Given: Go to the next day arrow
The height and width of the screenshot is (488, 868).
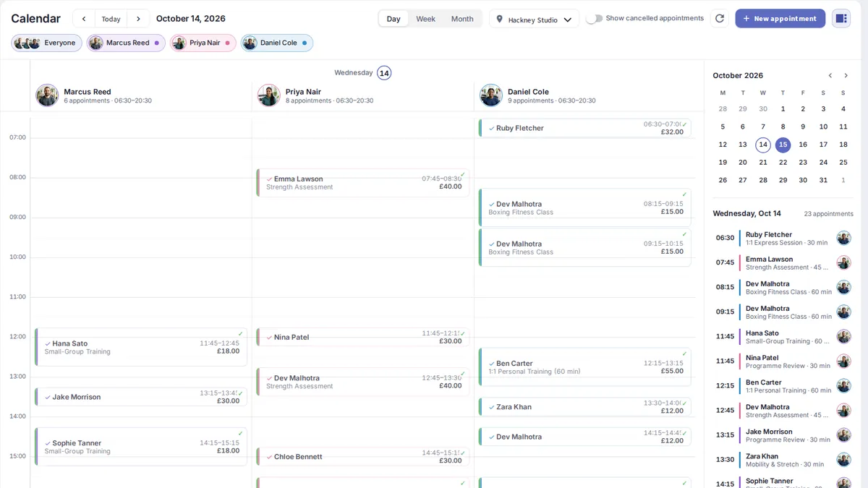Looking at the screenshot, I should 138,19.
